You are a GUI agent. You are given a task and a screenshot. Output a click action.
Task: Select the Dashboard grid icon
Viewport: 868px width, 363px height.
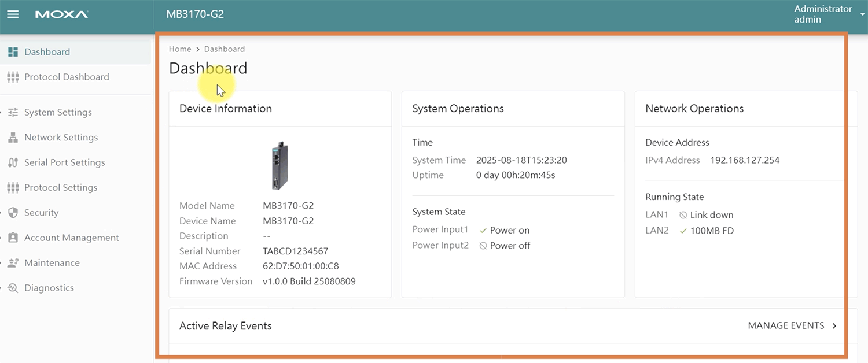point(12,51)
